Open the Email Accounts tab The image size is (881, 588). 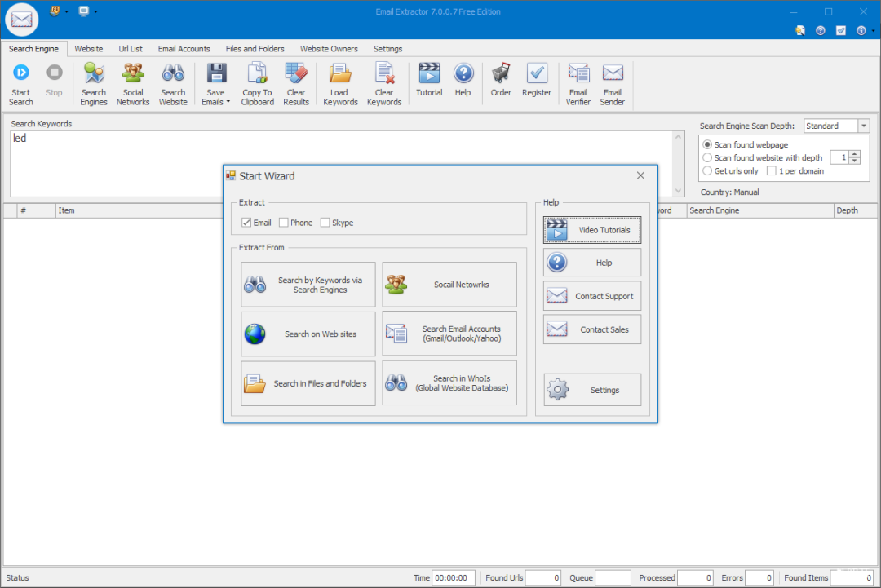(184, 49)
